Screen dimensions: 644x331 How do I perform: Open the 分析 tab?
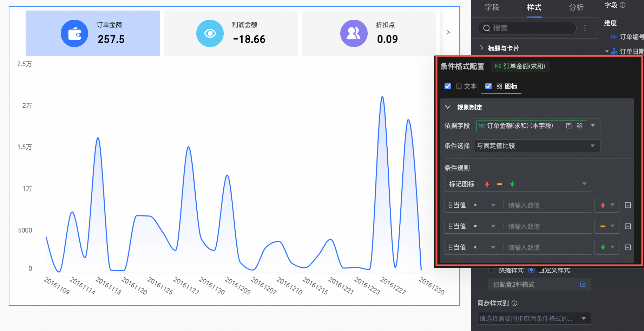click(x=576, y=7)
